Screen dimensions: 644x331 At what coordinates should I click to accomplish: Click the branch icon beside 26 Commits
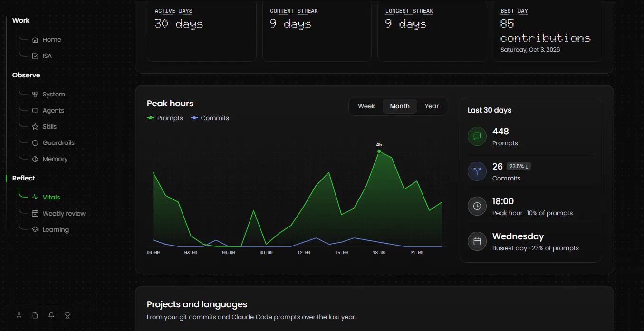tap(477, 171)
